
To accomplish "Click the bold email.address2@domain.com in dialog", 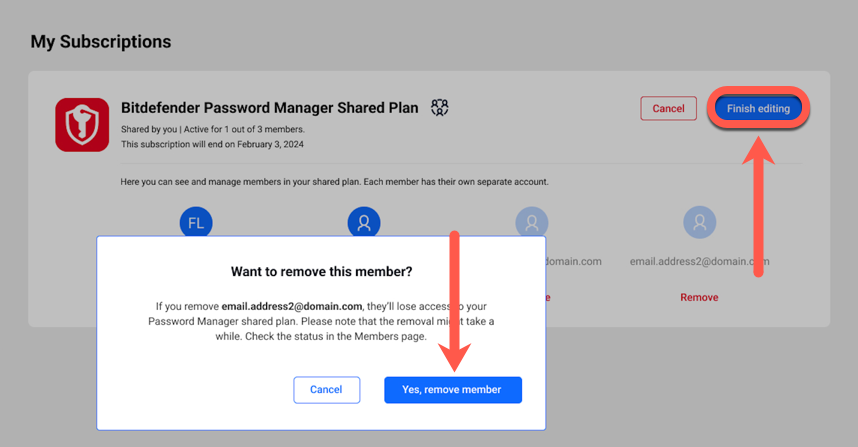I will pos(292,306).
